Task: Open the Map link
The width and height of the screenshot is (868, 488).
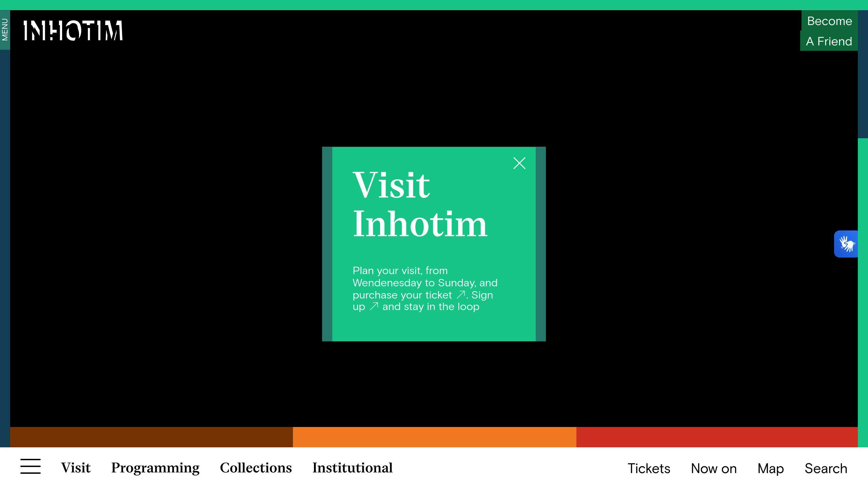Action: (771, 469)
